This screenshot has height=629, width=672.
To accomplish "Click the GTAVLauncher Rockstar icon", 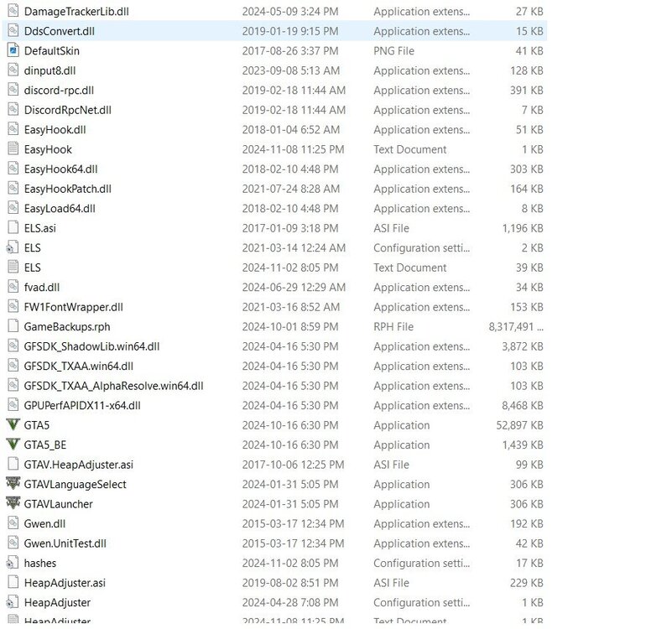I will 13,504.
